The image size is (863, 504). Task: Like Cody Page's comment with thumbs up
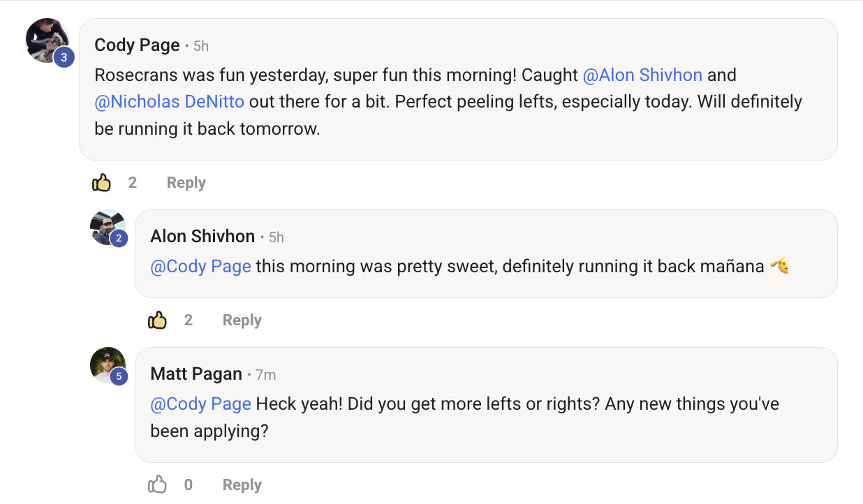[x=101, y=183]
